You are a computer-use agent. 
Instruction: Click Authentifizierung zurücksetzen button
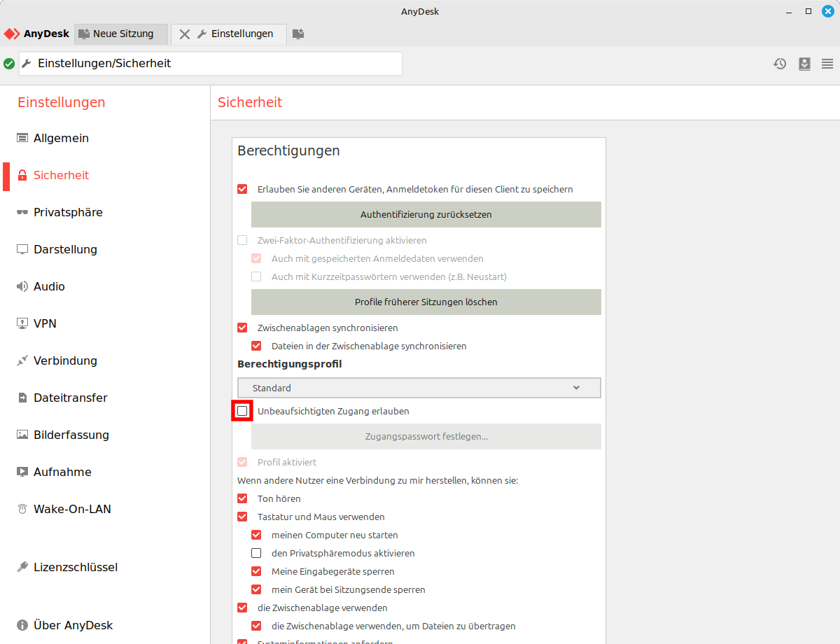(426, 214)
